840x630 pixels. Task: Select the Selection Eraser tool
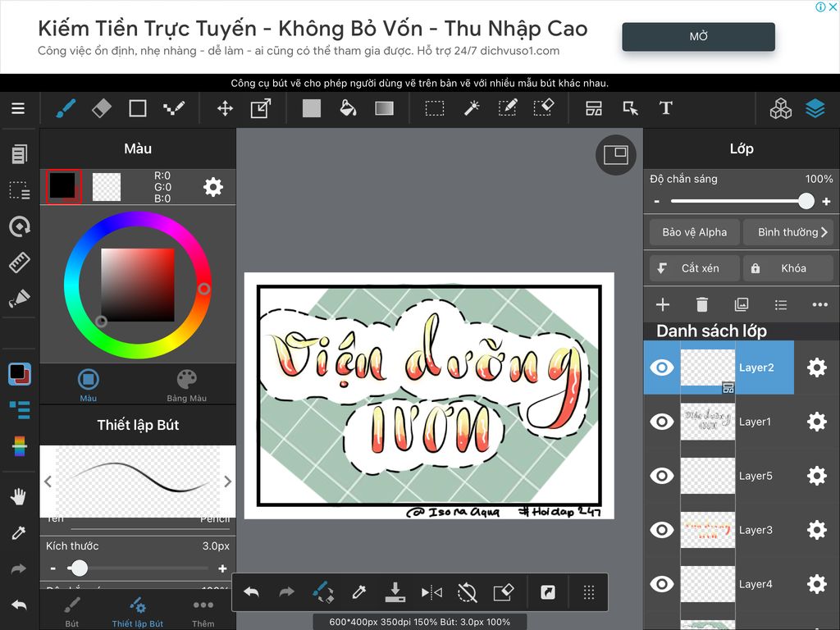pyautogui.click(x=544, y=107)
